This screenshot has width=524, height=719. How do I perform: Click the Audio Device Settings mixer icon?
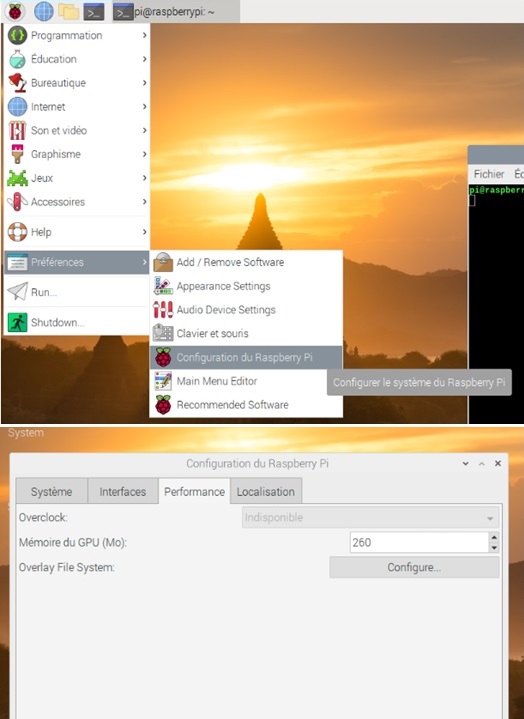pyautogui.click(x=163, y=310)
